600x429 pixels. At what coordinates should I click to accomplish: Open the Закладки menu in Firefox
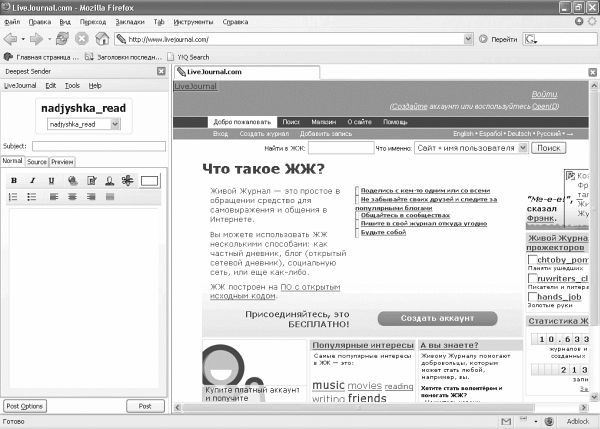[x=130, y=22]
